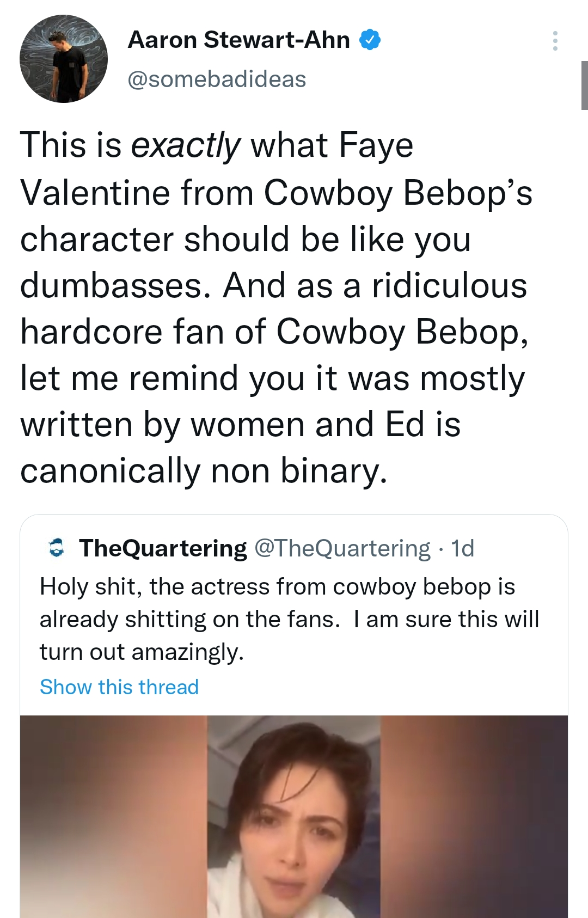Click the scrollbar on the right edge
This screenshot has height=918, width=588.
click(584, 85)
